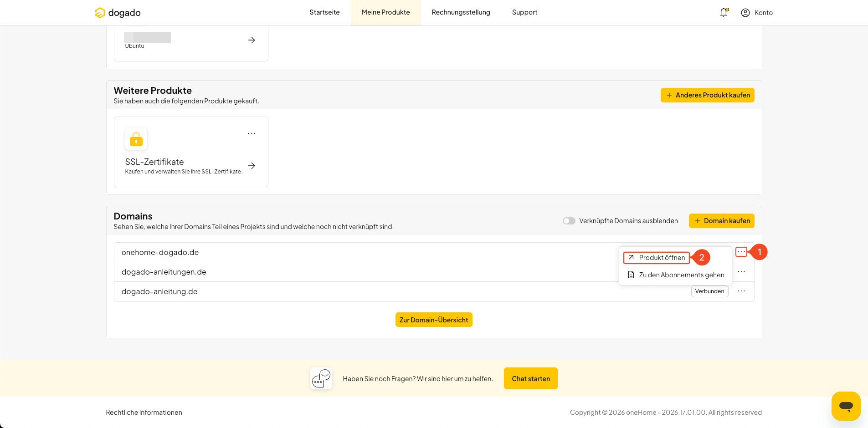The height and width of the screenshot is (428, 868).
Task: Click Domain kaufen button
Action: point(722,221)
